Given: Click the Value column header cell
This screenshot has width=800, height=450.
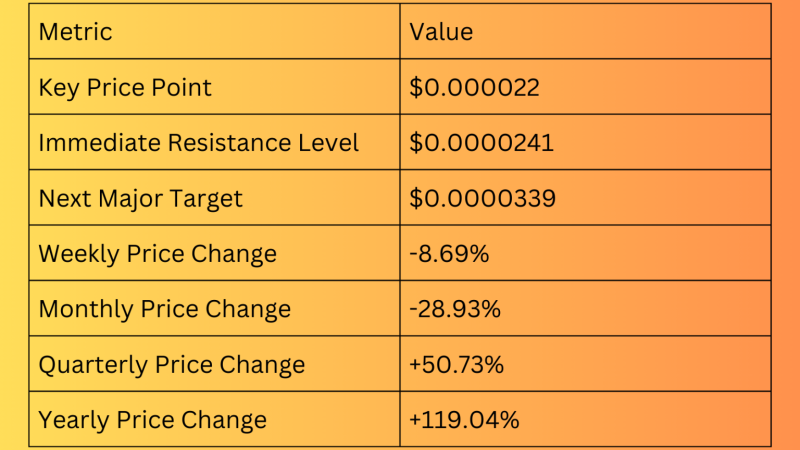Looking at the screenshot, I should (x=441, y=32).
